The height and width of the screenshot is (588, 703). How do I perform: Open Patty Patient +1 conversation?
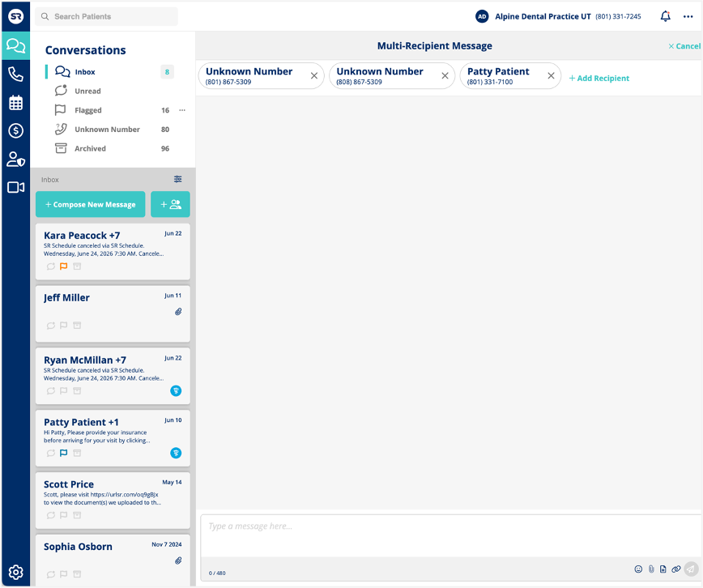pos(113,438)
